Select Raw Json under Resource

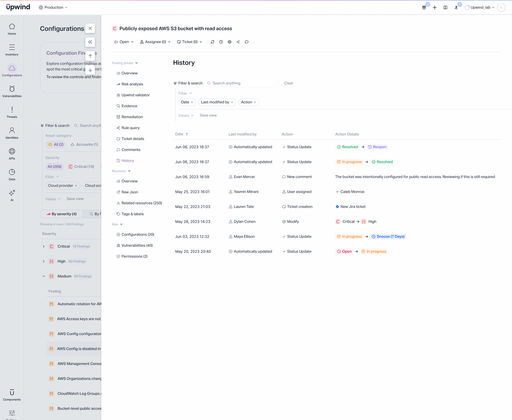pos(130,192)
